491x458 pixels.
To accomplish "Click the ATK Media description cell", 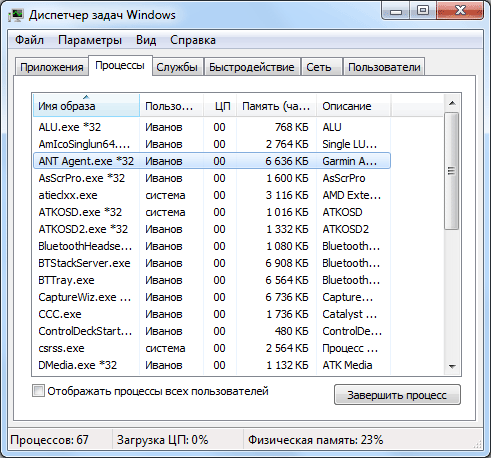I will 347,365.
